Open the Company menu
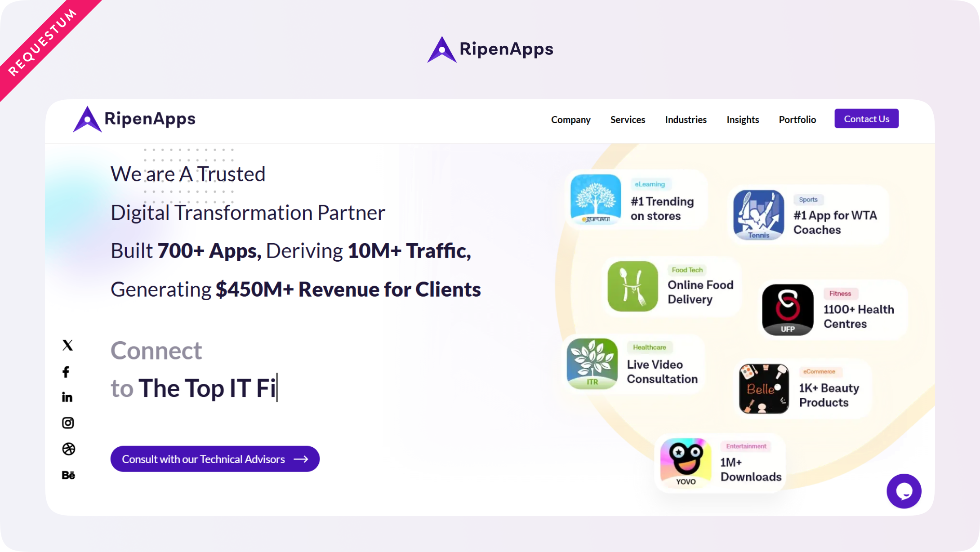 (x=571, y=120)
